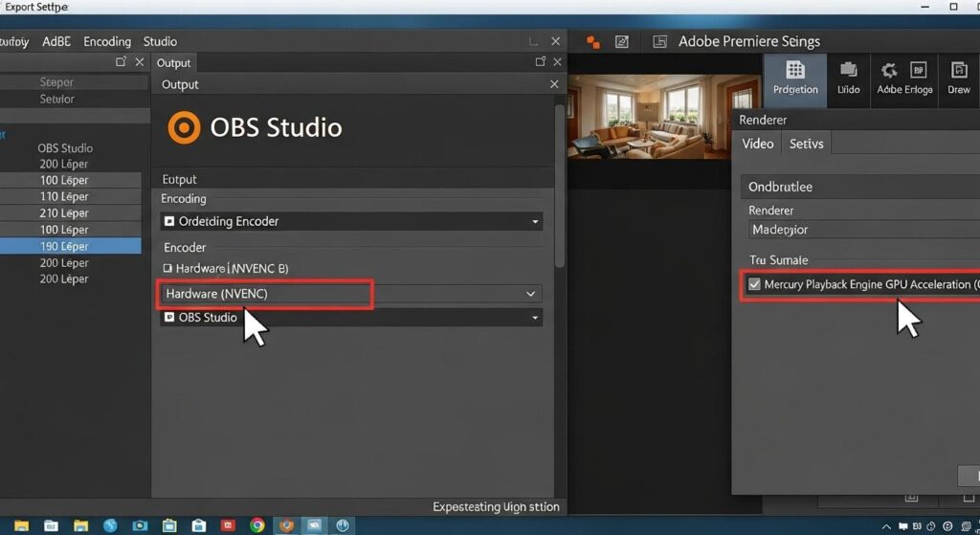Select the 210 Lẹper list row

click(x=70, y=213)
